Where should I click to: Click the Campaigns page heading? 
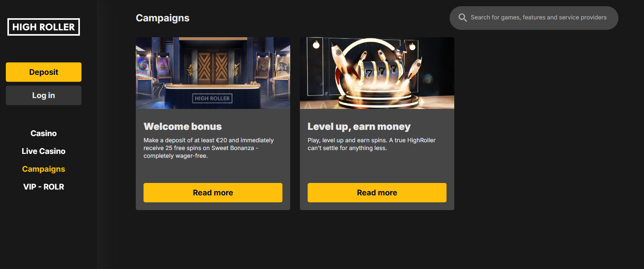point(163,18)
